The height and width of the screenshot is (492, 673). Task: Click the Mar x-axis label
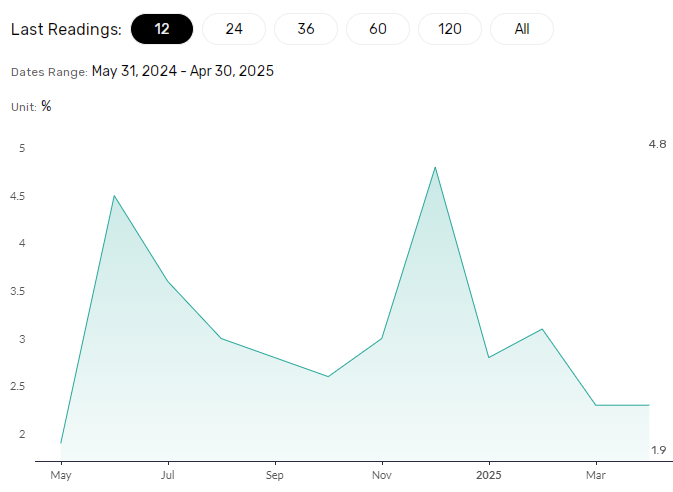596,475
